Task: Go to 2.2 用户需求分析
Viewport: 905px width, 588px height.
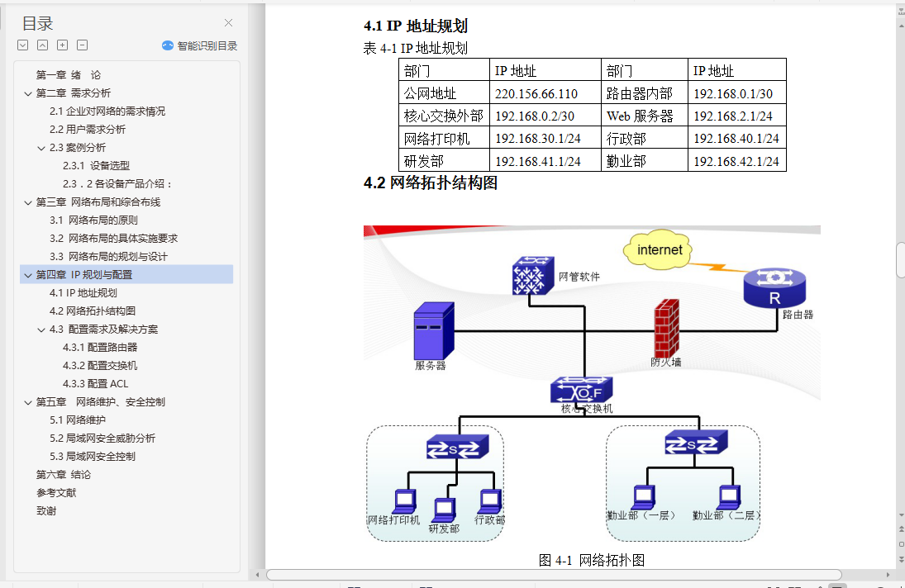Action: tap(87, 130)
